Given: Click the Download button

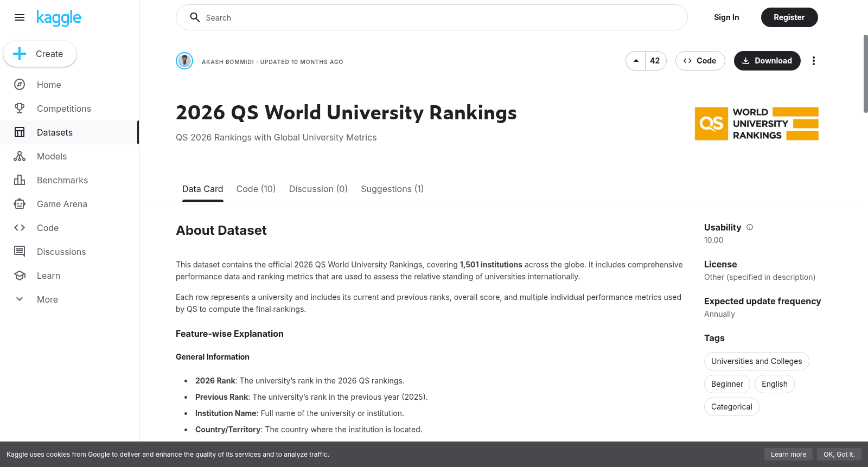Looking at the screenshot, I should 767,61.
